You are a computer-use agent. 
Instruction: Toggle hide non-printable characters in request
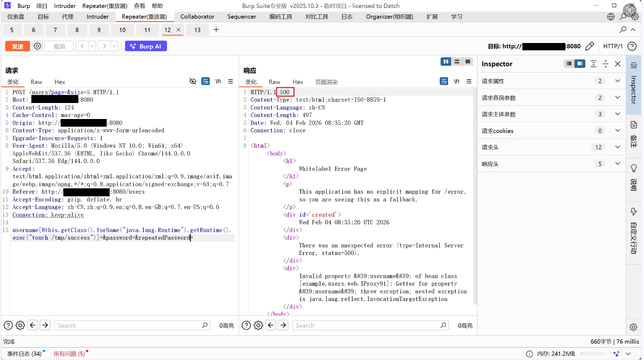[x=193, y=81]
